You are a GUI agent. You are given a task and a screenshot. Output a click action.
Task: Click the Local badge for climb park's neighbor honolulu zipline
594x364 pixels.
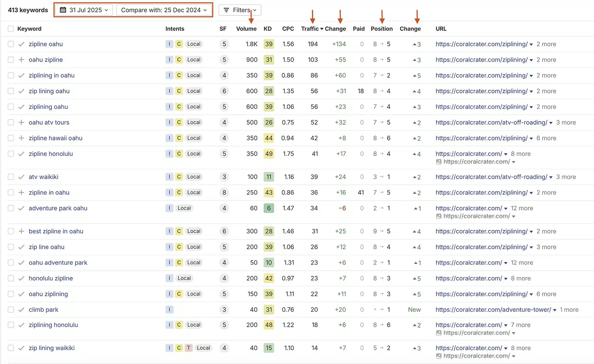point(184,278)
